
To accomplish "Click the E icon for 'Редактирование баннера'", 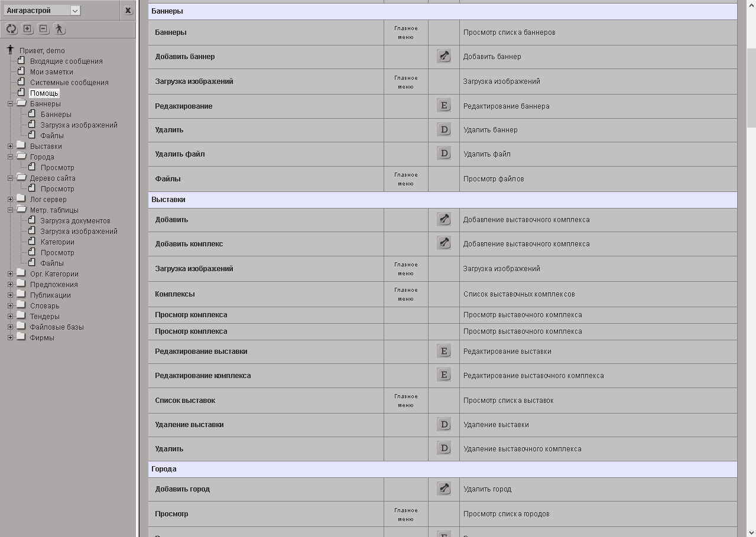I will [443, 106].
